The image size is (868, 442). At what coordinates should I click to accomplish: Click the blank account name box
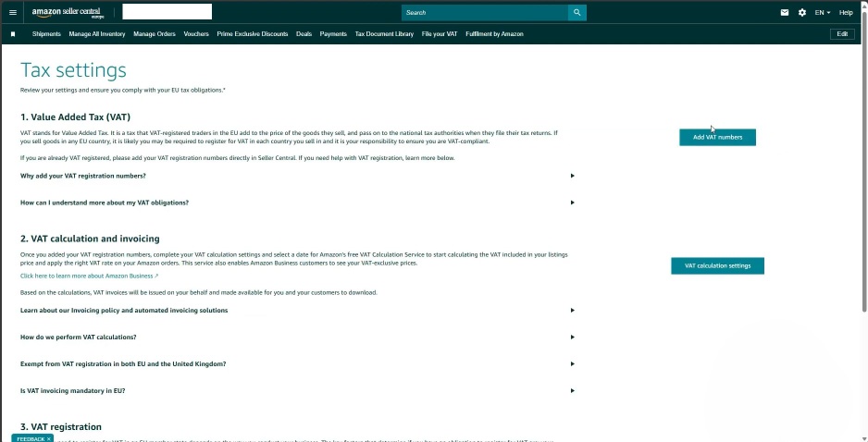(x=167, y=12)
